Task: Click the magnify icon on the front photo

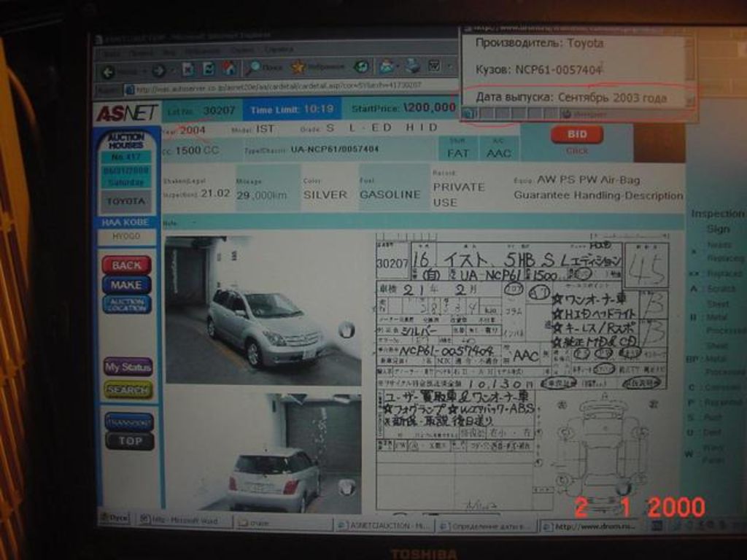Action: tap(347, 329)
